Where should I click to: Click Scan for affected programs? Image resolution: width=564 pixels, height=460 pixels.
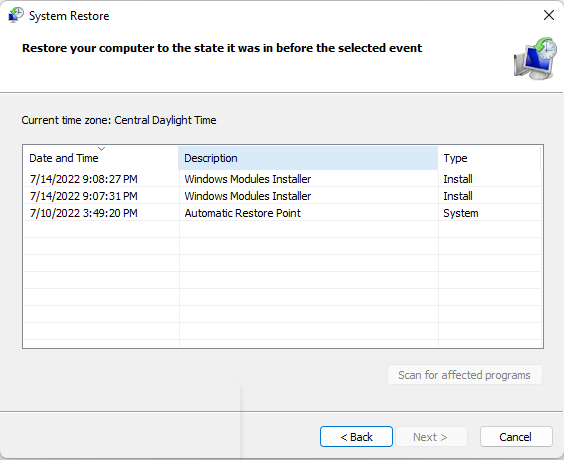(x=464, y=375)
